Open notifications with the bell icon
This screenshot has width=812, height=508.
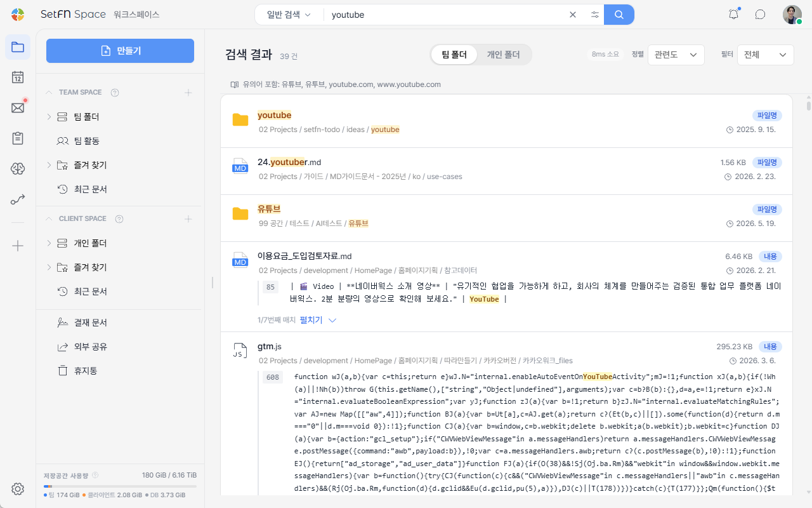point(734,15)
